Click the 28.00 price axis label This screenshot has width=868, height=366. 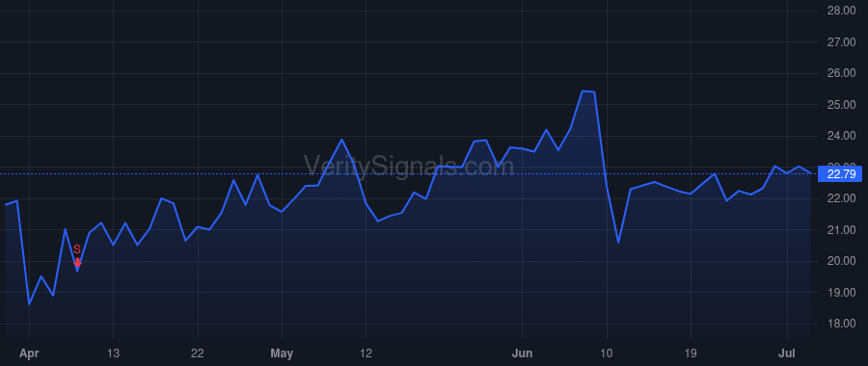click(x=840, y=11)
